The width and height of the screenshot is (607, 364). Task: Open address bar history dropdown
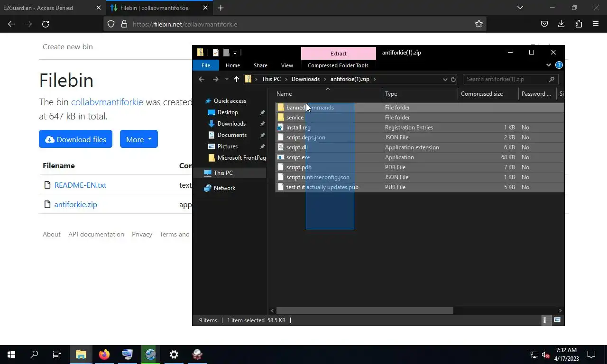pos(445,79)
